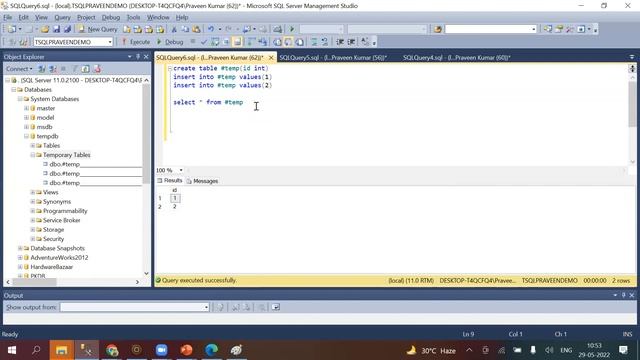Open the Help menu
Image resolution: width=640 pixels, height=360 pixels.
click(182, 17)
